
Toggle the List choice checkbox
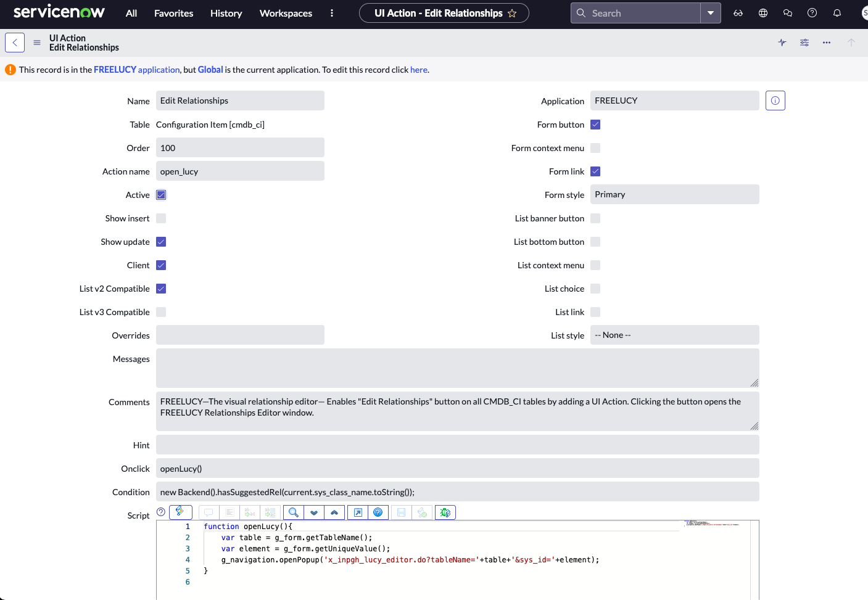(595, 289)
